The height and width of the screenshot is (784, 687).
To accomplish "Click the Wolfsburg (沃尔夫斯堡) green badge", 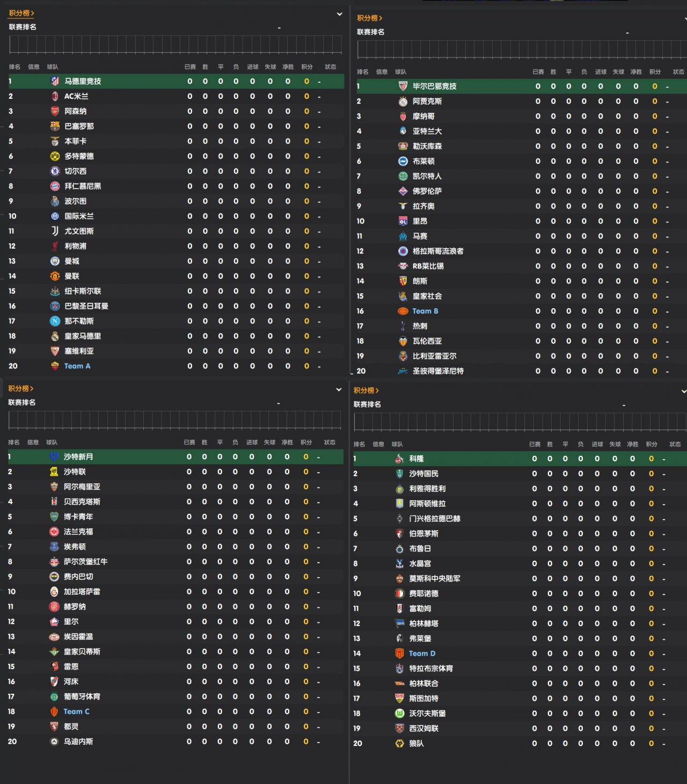I will click(x=399, y=714).
